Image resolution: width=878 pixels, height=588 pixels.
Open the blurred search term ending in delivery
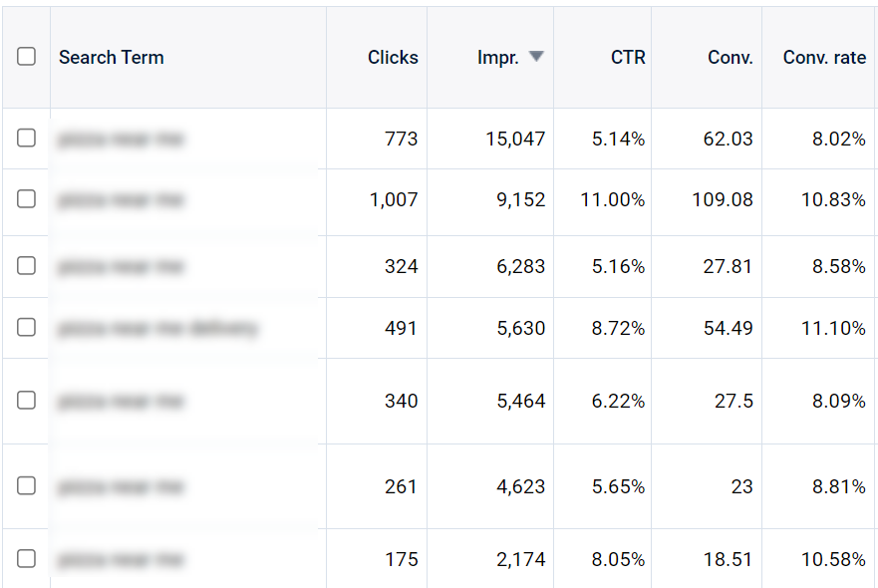point(157,328)
